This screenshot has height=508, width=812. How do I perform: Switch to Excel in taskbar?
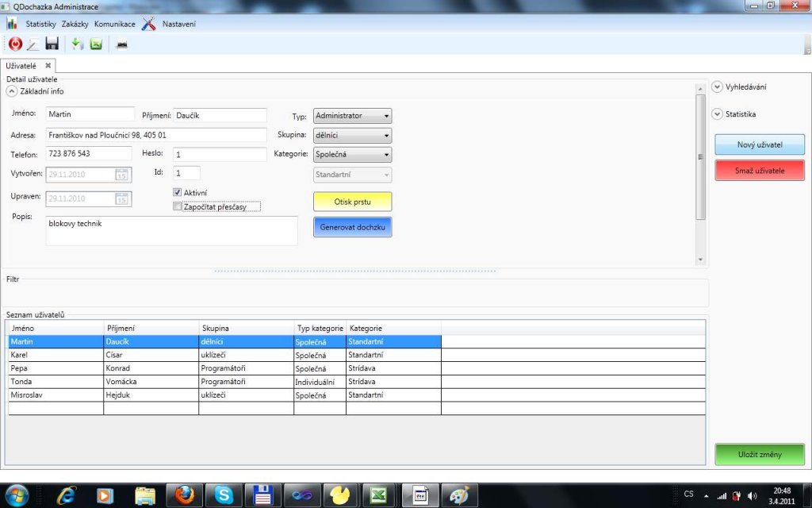click(x=378, y=495)
